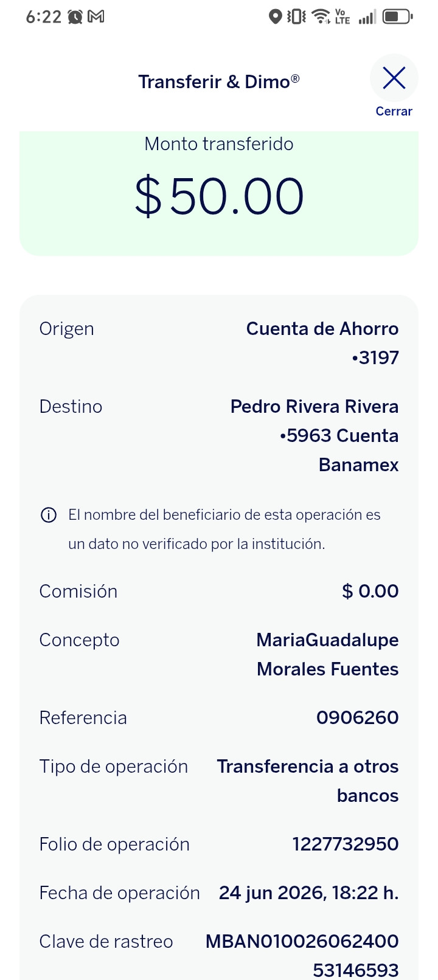Image resolution: width=438 pixels, height=980 pixels.
Task: Tap the Cerrar label under the X
Action: pos(394,111)
